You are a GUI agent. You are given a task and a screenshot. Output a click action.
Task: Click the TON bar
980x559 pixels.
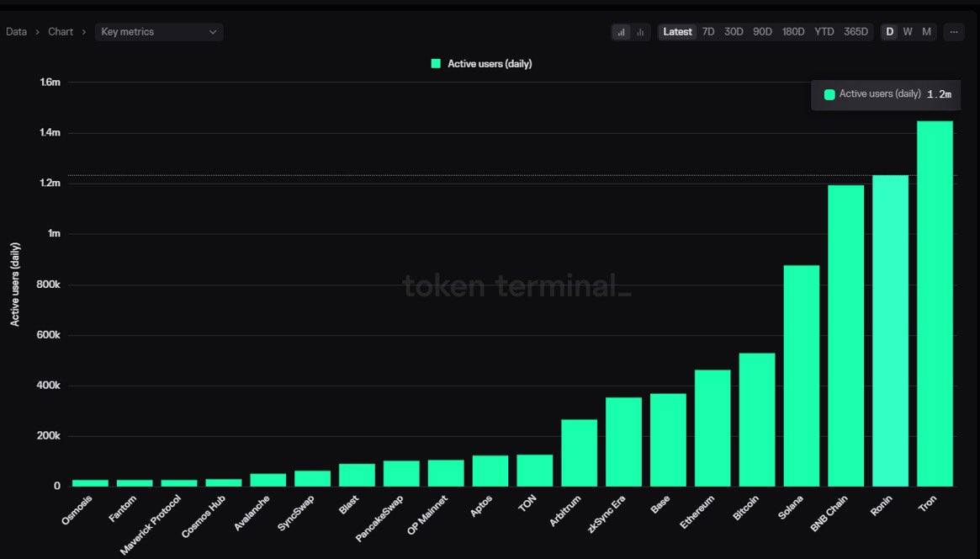pos(535,471)
